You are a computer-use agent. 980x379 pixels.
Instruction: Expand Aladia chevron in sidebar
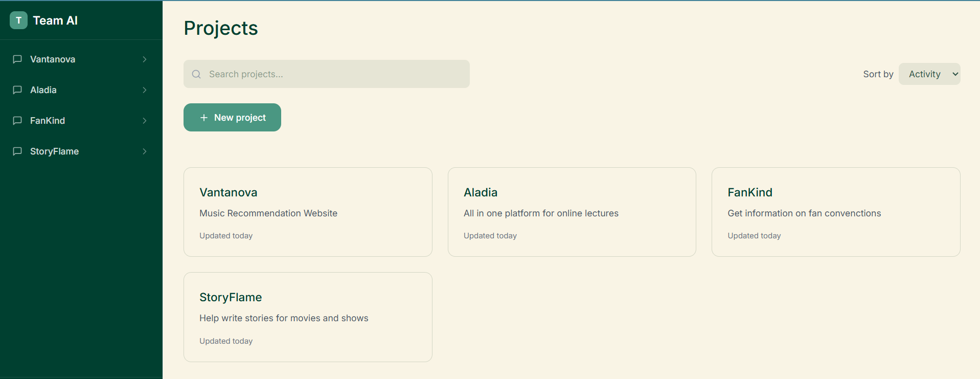(145, 90)
